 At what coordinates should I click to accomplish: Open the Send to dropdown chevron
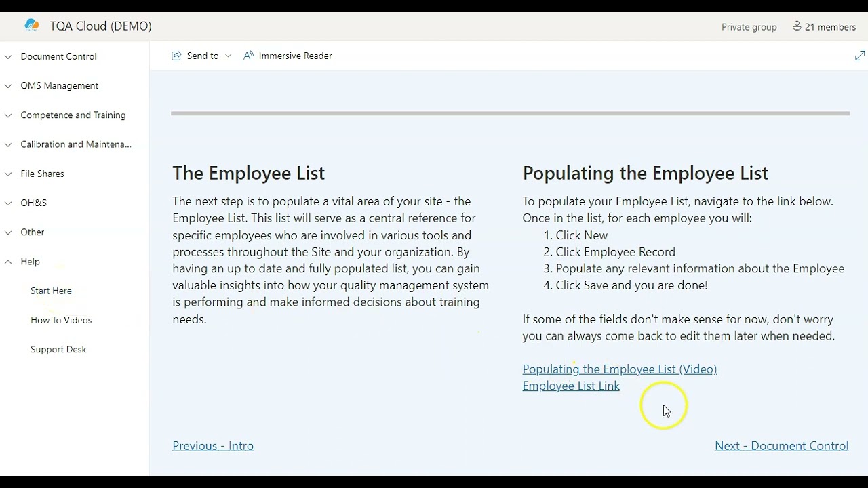[x=228, y=56]
